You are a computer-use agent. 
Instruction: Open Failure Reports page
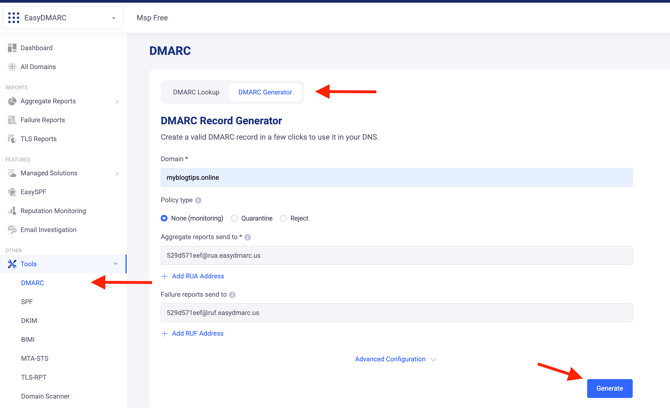[43, 120]
